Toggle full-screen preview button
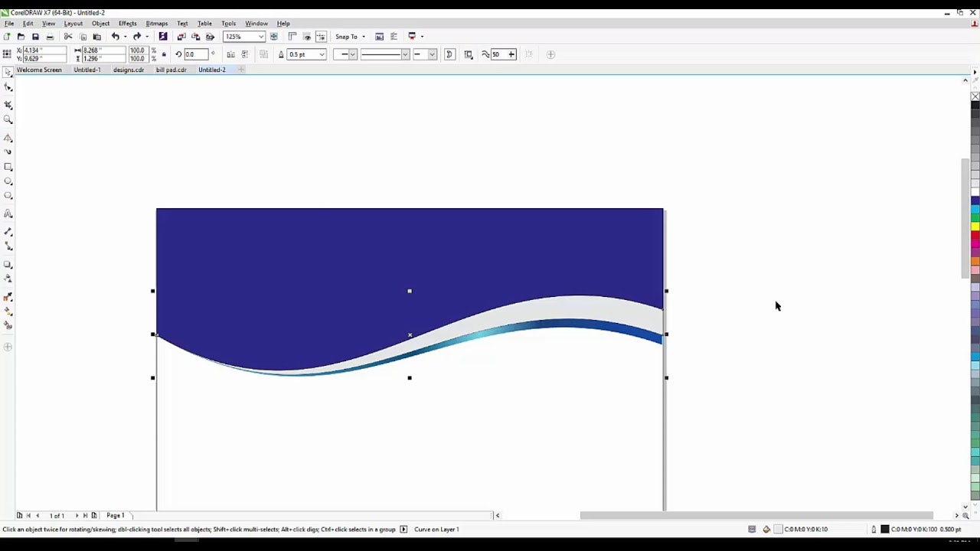 273,37
